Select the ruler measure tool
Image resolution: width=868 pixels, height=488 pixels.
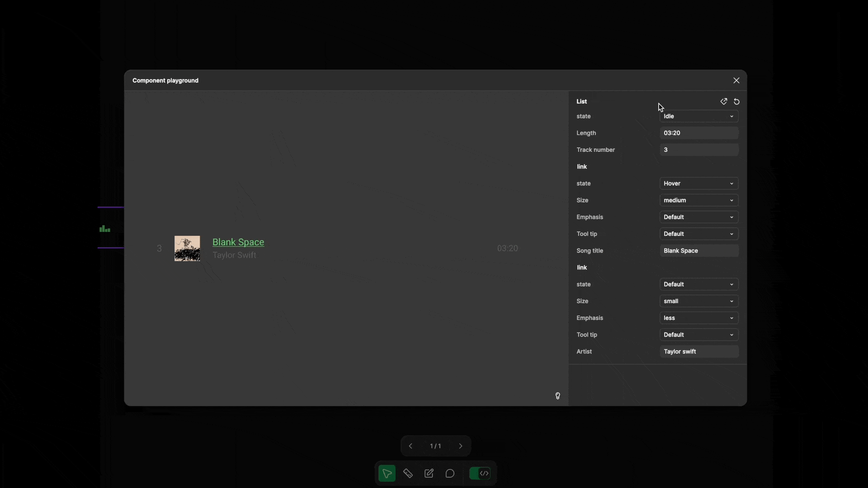coord(408,474)
